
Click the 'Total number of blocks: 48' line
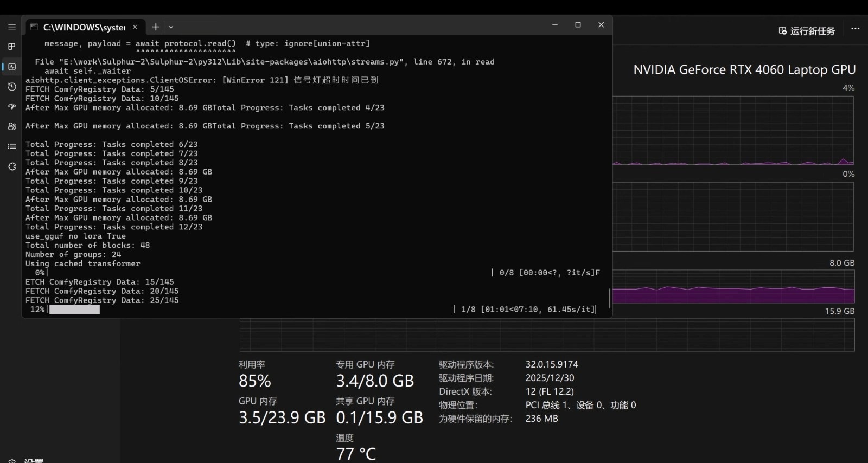click(x=87, y=246)
